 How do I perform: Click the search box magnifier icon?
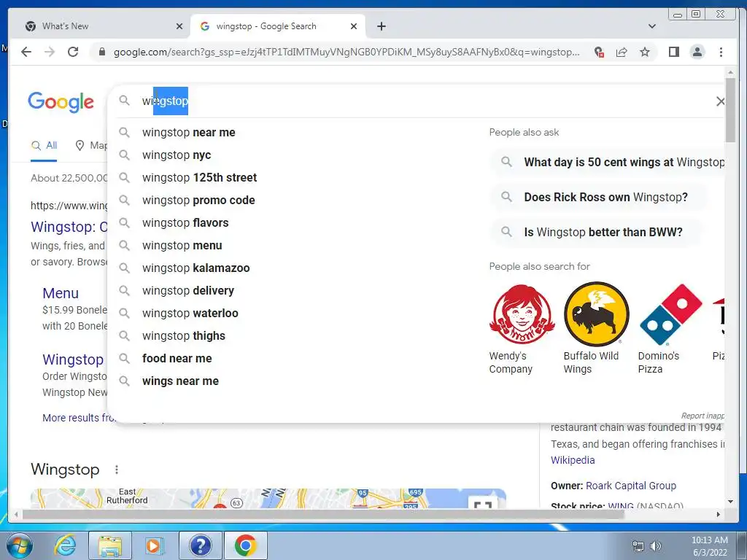pos(124,101)
